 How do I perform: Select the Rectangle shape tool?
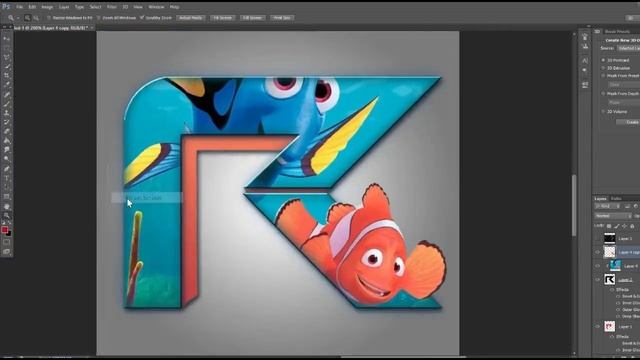[x=7, y=197]
